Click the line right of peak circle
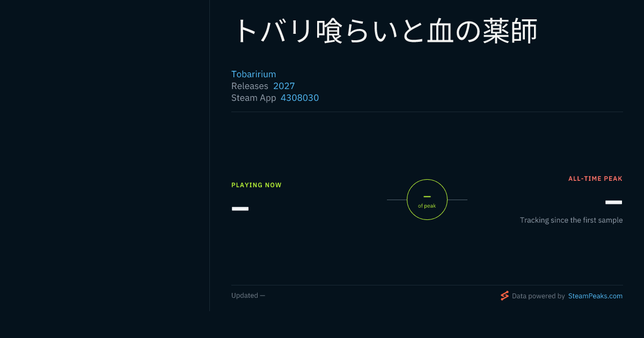The image size is (644, 338). (x=457, y=200)
